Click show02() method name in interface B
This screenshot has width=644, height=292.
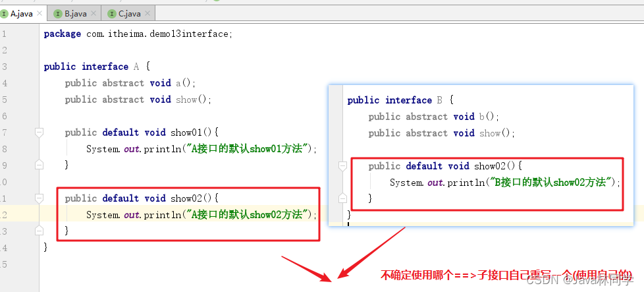(x=495, y=166)
